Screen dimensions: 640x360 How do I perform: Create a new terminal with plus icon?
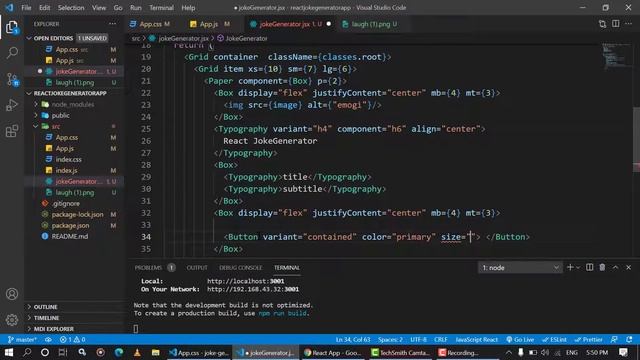click(570, 267)
